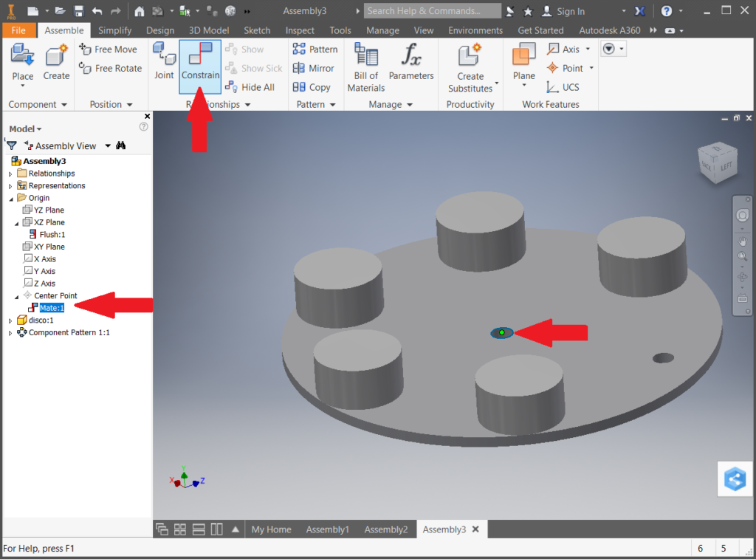Image resolution: width=756 pixels, height=559 pixels.
Task: Open the Assembly View dropdown
Action: (108, 145)
